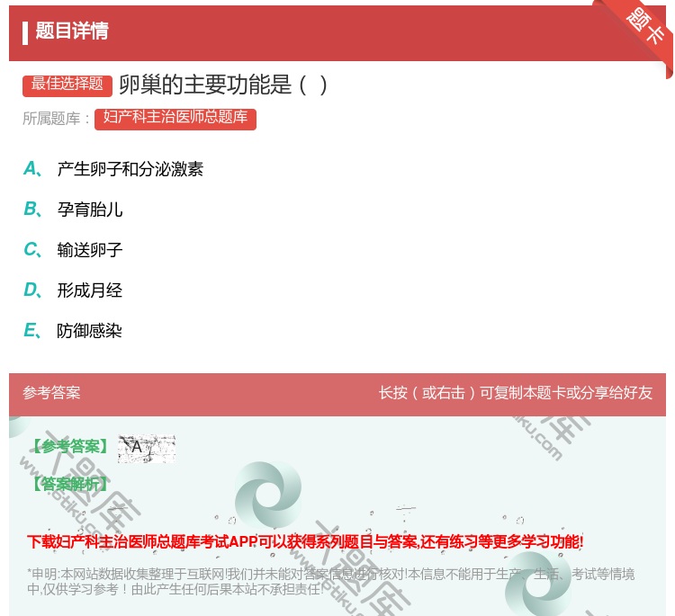Click the 【答案解析】 green label
The width and height of the screenshot is (675, 616).
[x=68, y=484]
